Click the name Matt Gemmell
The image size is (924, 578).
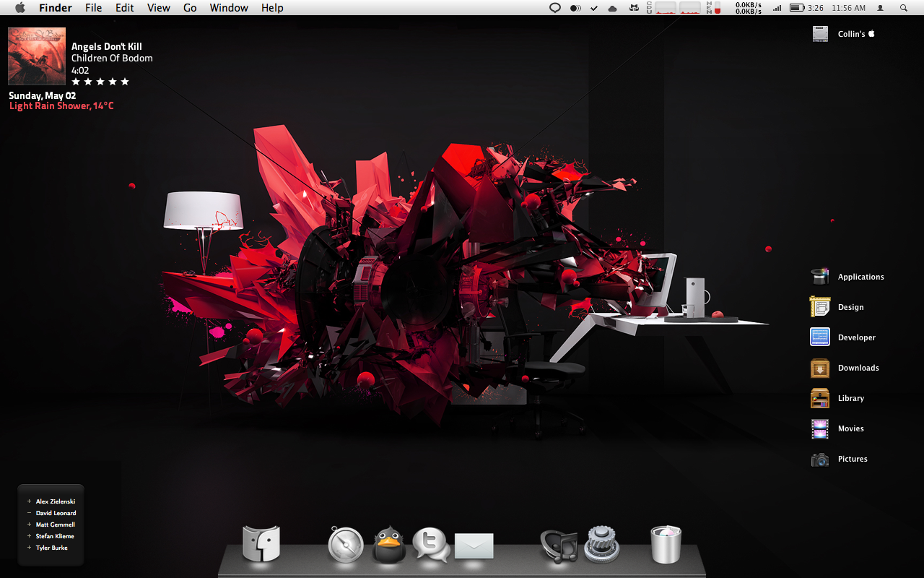(x=56, y=525)
